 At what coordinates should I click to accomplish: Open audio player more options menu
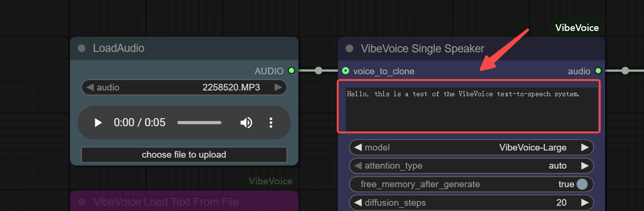click(271, 123)
